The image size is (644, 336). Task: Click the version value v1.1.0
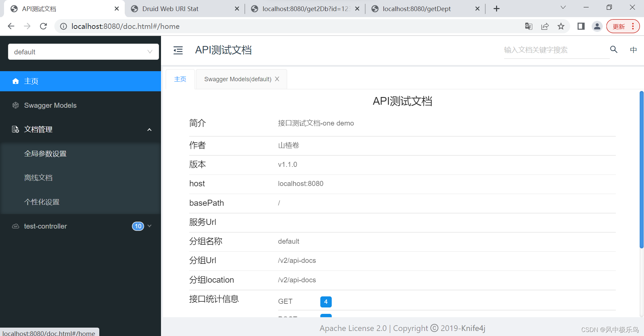(287, 164)
